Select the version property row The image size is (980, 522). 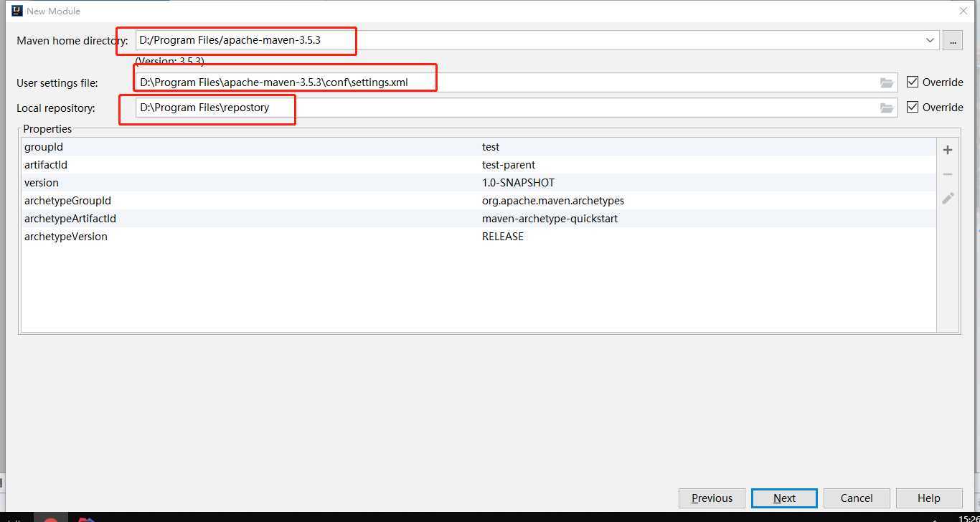click(x=479, y=183)
